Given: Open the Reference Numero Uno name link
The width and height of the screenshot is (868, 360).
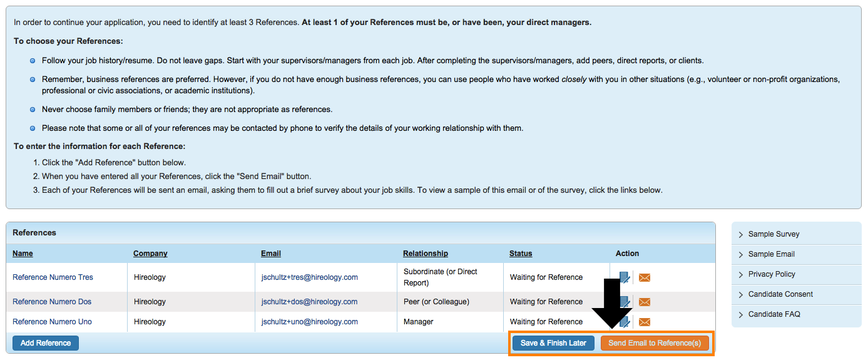Looking at the screenshot, I should tap(52, 322).
